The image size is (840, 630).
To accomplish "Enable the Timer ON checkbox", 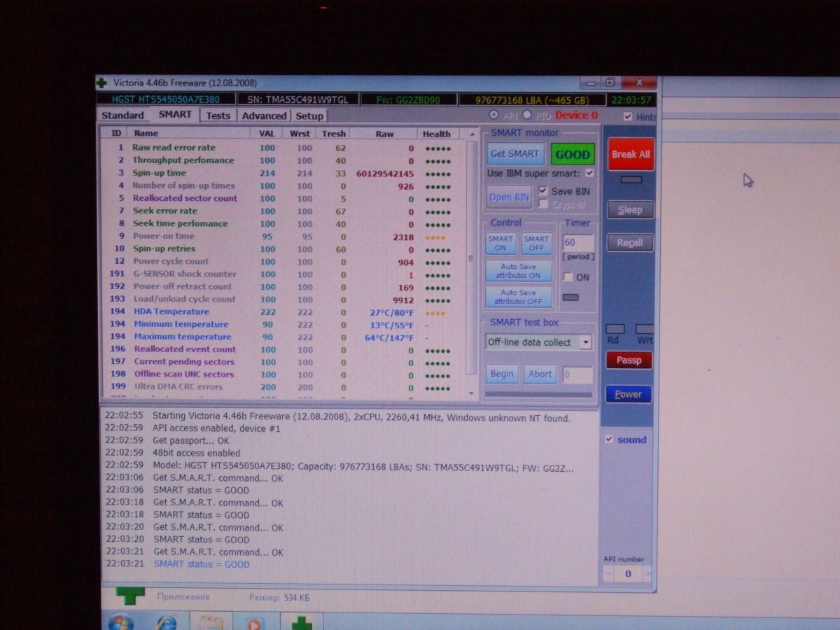I will pyautogui.click(x=568, y=277).
